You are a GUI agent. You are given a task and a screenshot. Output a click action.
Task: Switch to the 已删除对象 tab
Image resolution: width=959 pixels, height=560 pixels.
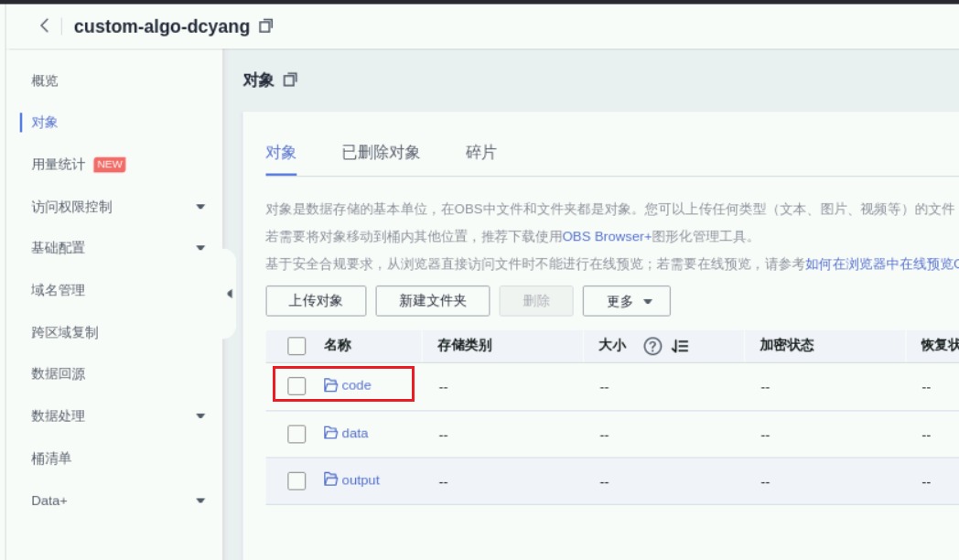tap(381, 153)
